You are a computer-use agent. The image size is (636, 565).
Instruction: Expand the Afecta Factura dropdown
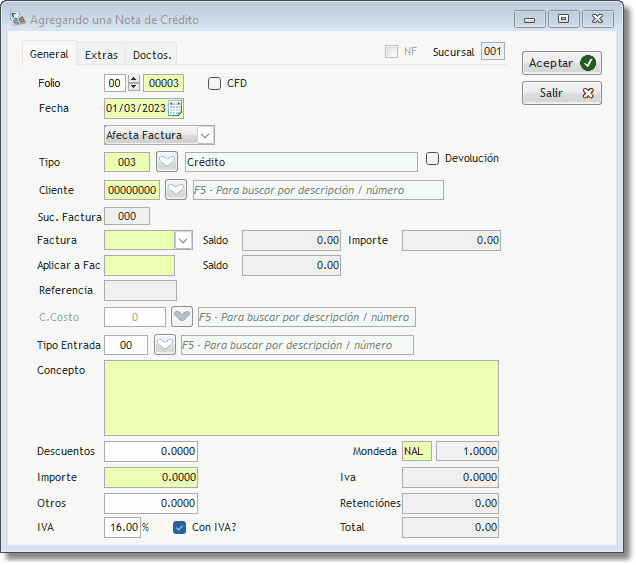pyautogui.click(x=205, y=135)
